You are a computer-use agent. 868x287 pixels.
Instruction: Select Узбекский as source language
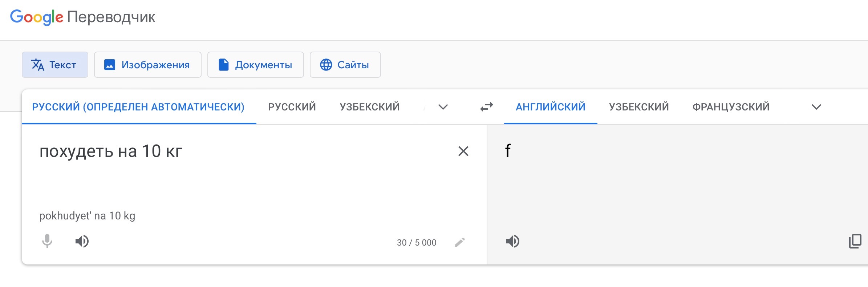[370, 107]
